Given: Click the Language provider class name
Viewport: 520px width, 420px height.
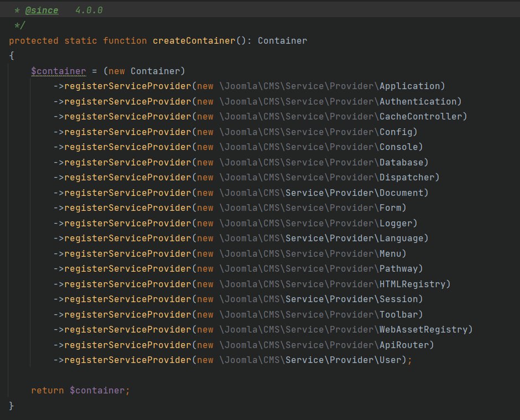Looking at the screenshot, I should 401,238.
